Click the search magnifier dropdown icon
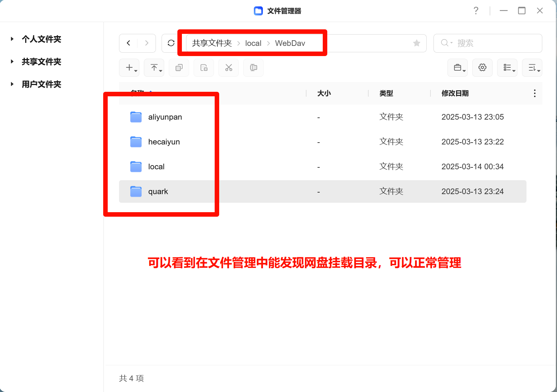Image resolution: width=557 pixels, height=392 pixels. point(446,43)
